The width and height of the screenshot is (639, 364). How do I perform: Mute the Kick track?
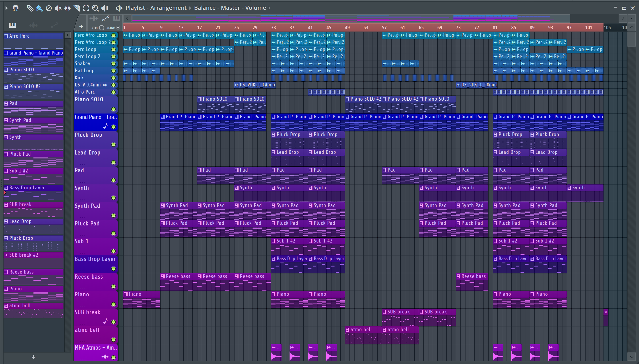113,78
